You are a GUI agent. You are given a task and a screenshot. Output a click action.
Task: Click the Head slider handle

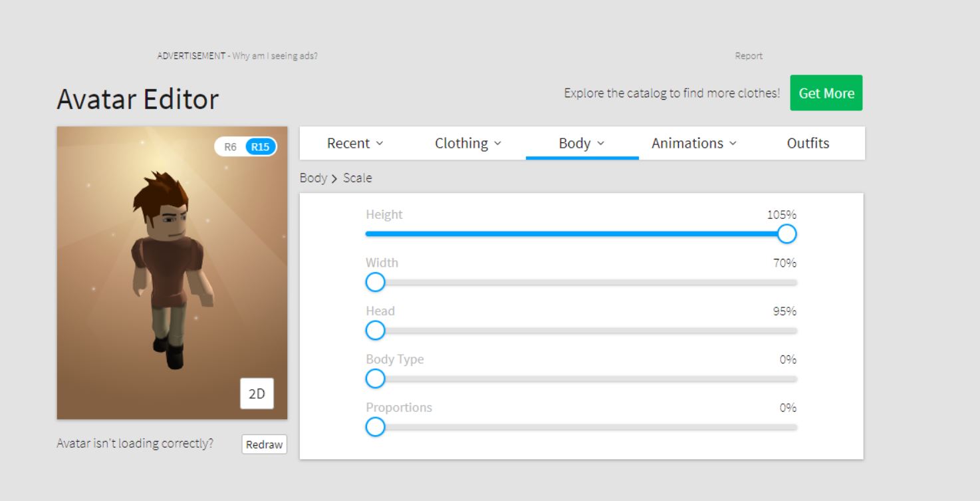click(x=376, y=331)
